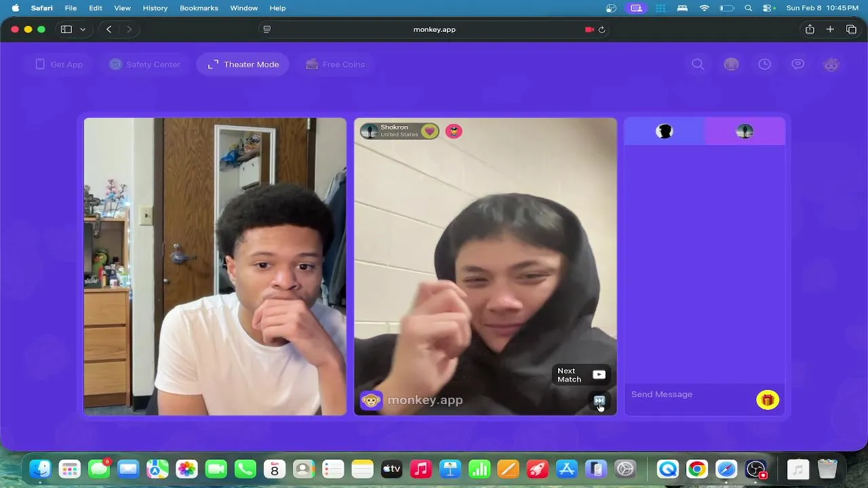Screen dimensions: 868x488
Task: Click the Wi-Fi status icon
Action: point(705,8)
